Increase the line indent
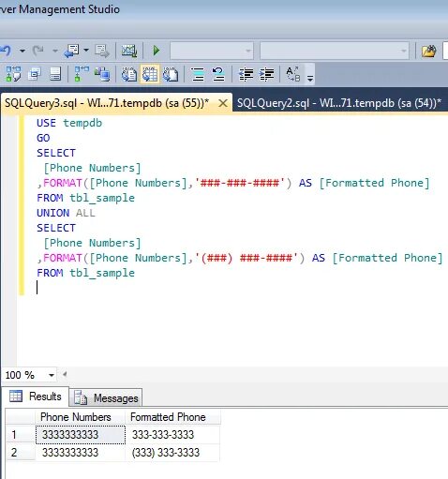The width and height of the screenshot is (448, 479). [x=266, y=75]
